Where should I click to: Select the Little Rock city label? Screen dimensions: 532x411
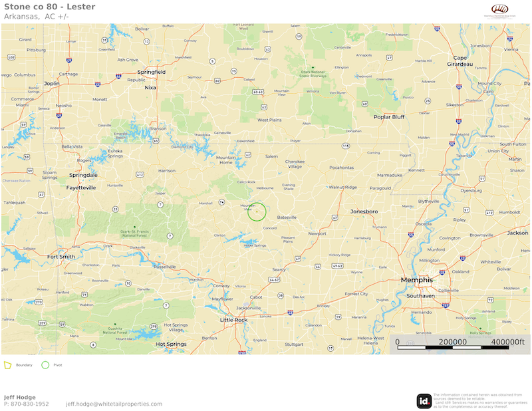click(234, 320)
